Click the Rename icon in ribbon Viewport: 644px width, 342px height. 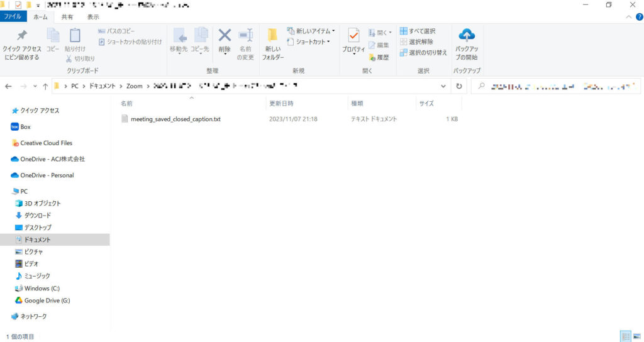(245, 36)
